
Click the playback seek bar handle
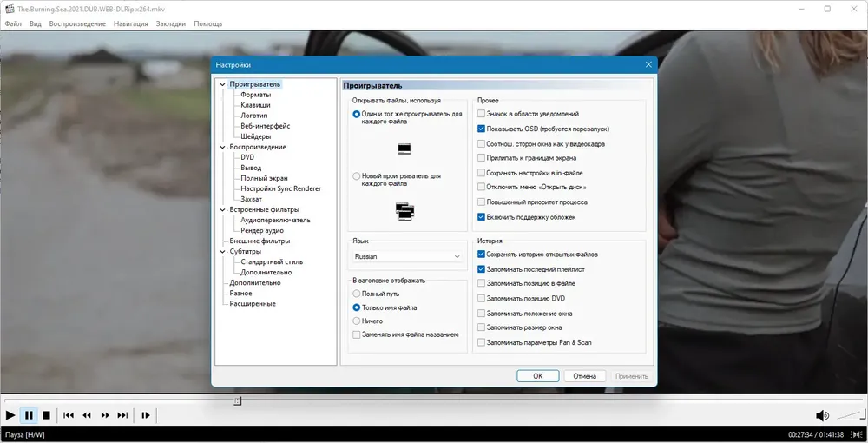point(238,400)
